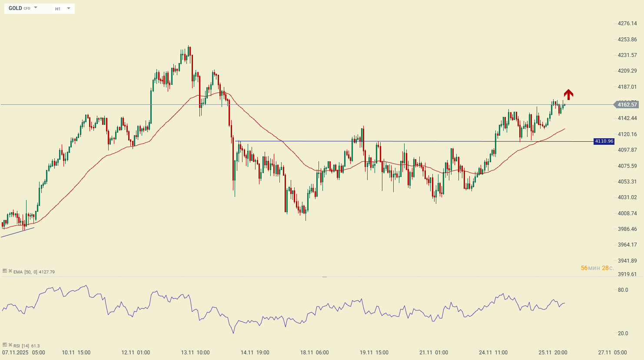This screenshot has width=644, height=360.
Task: Grab the divider between chart and RSI panel
Action: click(324, 277)
